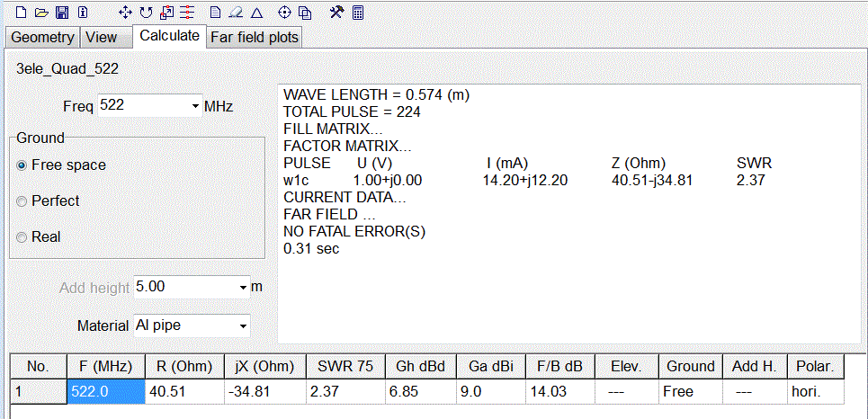The image size is (868, 419).
Task: Switch to the Geometry tab
Action: [41, 37]
